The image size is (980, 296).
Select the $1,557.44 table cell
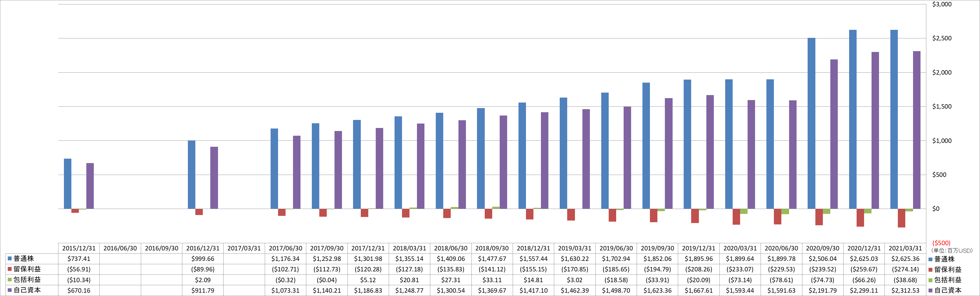tap(533, 259)
